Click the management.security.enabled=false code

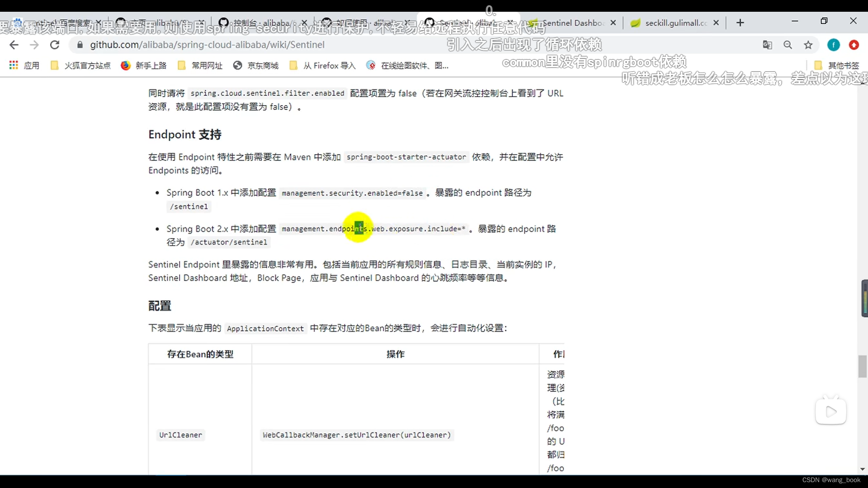[352, 193]
